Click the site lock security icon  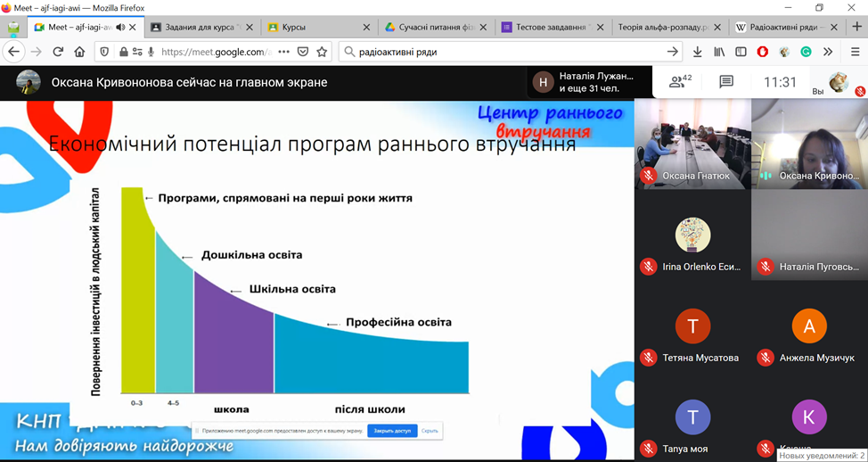point(124,52)
